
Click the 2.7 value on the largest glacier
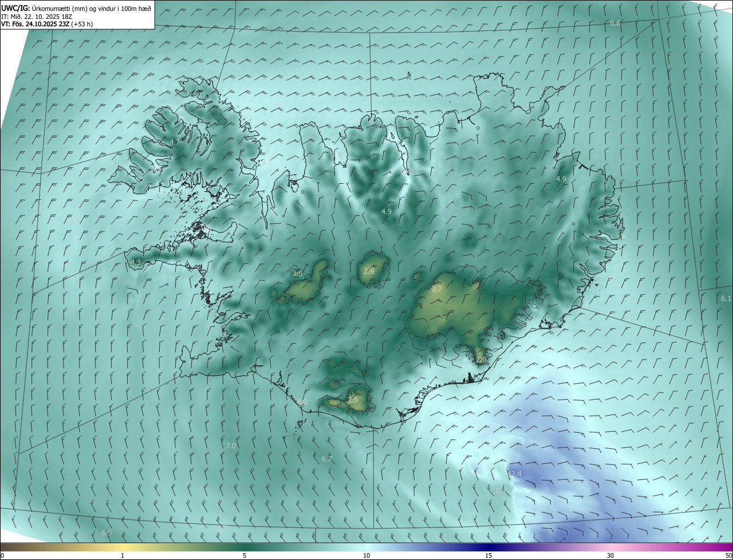(436, 289)
